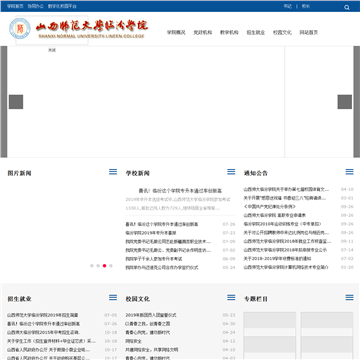Open 通知公告 item dated 07-14
The height and width of the screenshot is (360, 360).
[x=285, y=250]
